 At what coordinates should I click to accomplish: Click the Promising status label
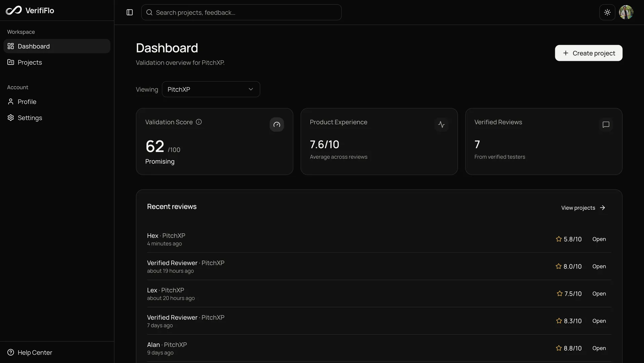[x=160, y=161]
